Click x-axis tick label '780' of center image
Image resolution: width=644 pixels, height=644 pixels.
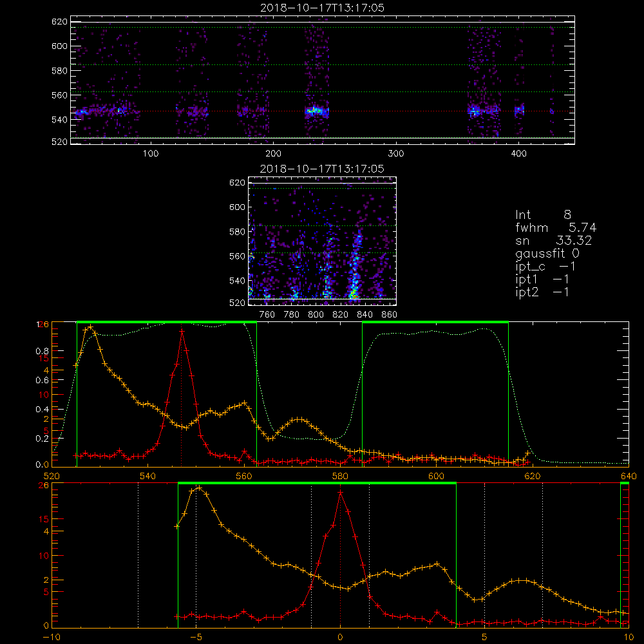pyautogui.click(x=292, y=315)
